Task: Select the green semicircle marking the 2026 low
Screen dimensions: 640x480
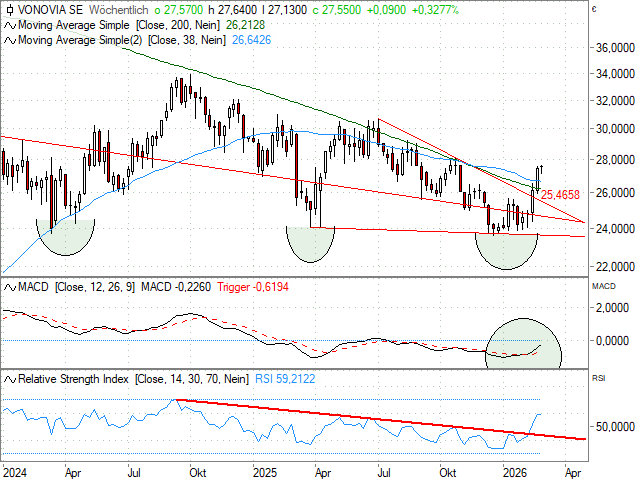Action: (506, 250)
